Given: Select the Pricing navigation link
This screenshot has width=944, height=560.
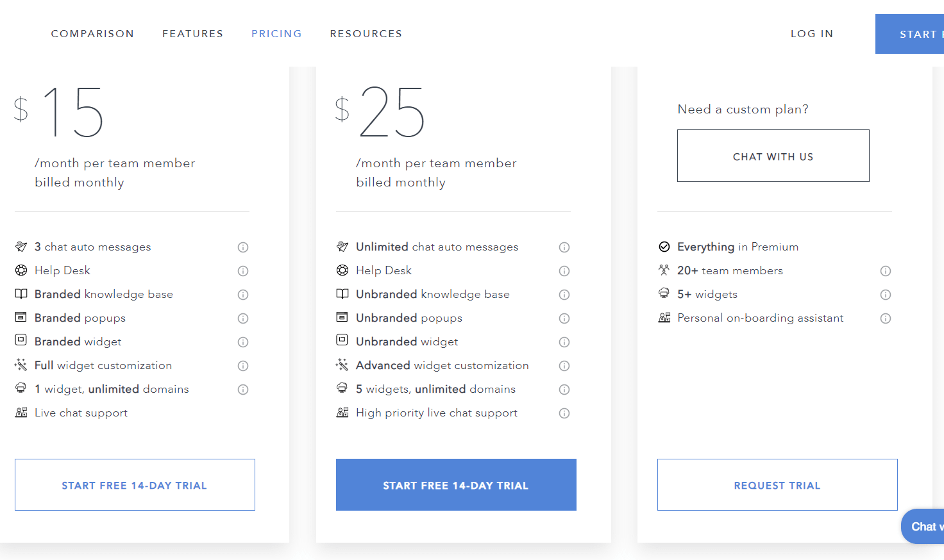Looking at the screenshot, I should point(276,34).
